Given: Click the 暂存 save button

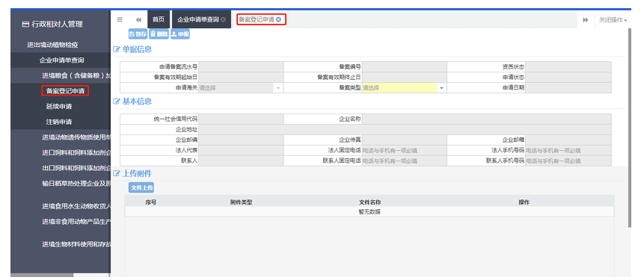Looking at the screenshot, I should [138, 34].
